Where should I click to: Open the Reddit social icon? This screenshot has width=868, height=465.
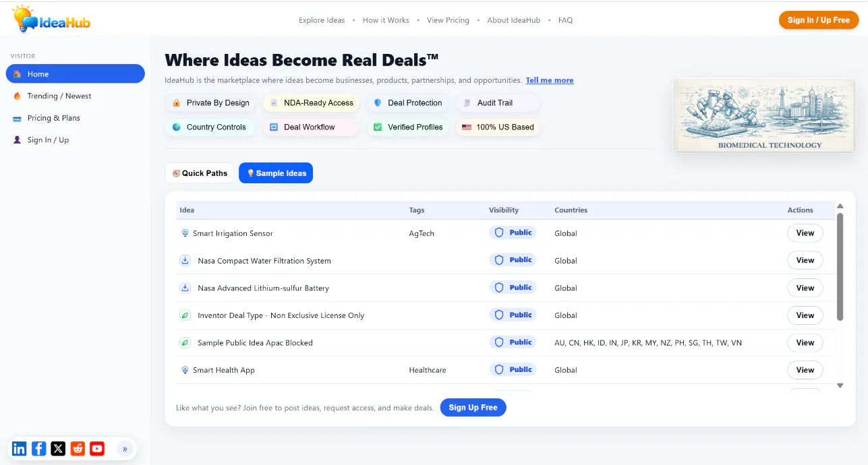point(78,448)
